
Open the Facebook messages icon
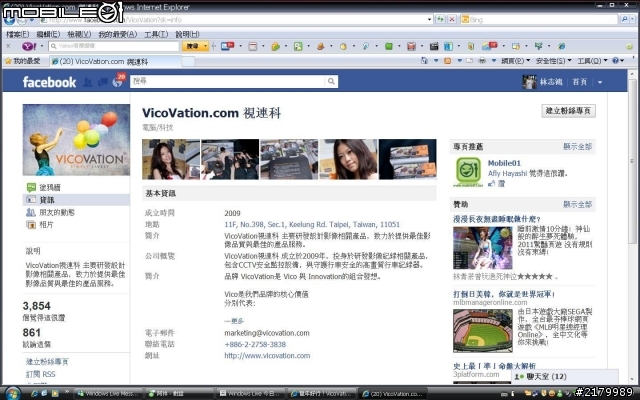102,82
